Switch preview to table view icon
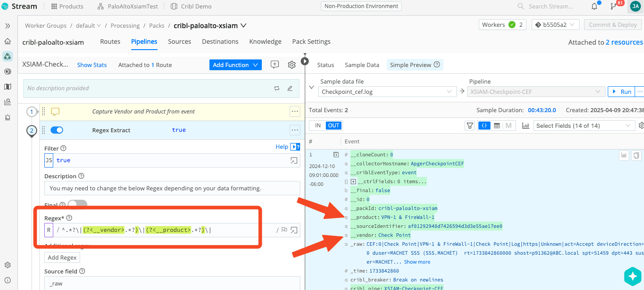Image resolution: width=644 pixels, height=290 pixels. (x=497, y=126)
